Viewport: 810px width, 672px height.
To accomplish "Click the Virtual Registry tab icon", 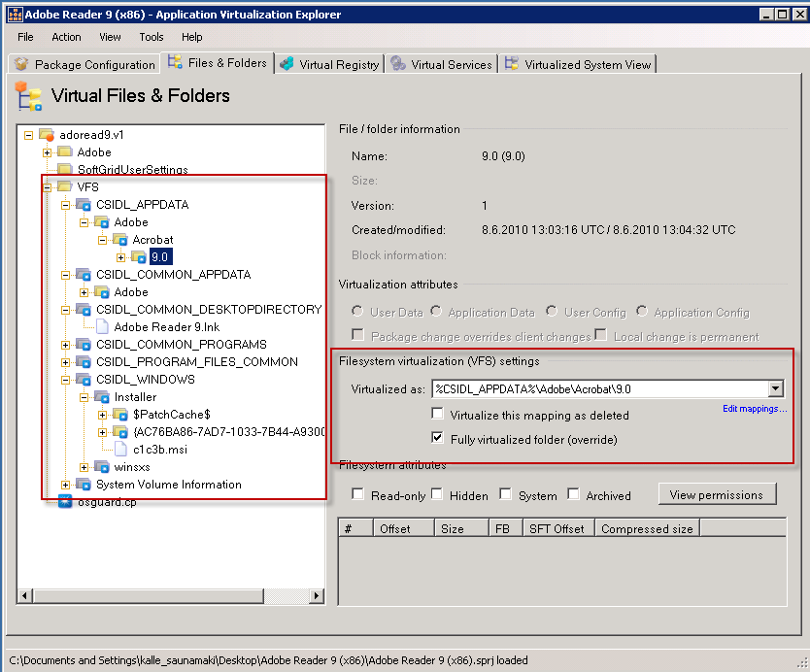I will click(x=287, y=64).
